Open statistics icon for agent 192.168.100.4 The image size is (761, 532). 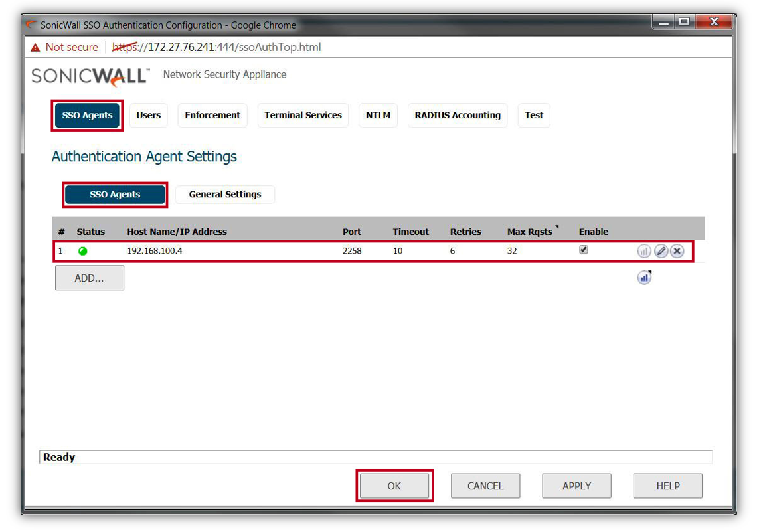[643, 251]
